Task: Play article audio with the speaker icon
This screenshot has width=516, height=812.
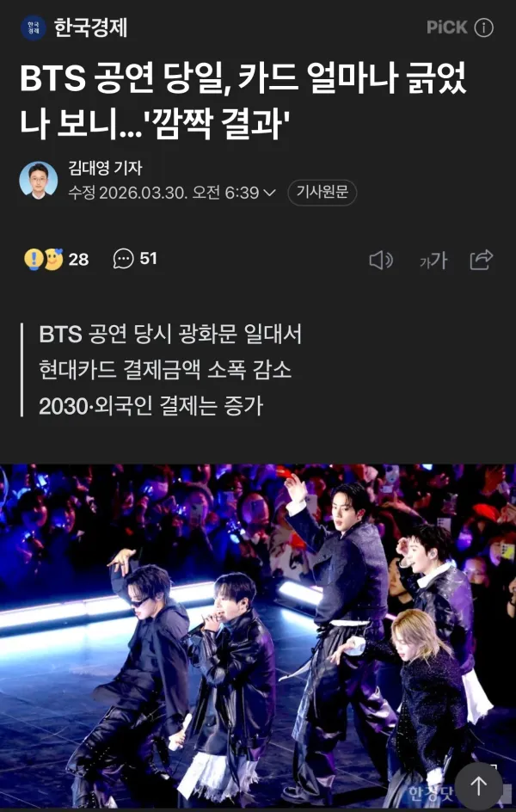Action: pos(381,261)
